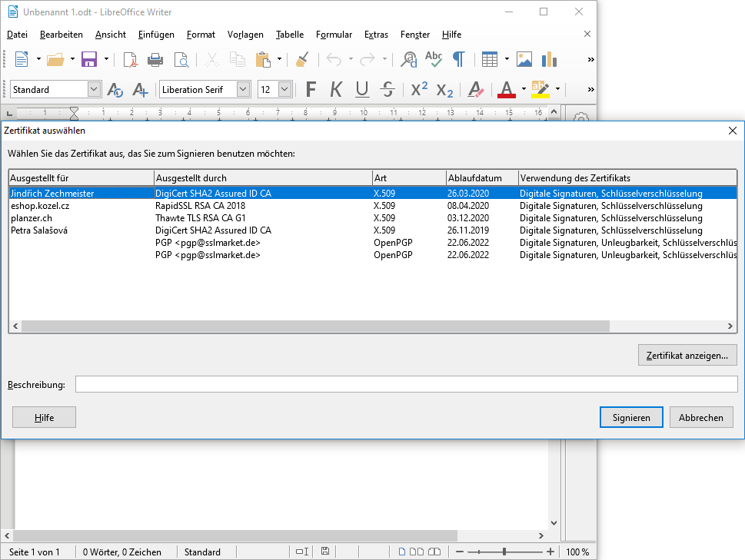Click the Update Style icon
This screenshot has height=560, width=745.
(115, 89)
